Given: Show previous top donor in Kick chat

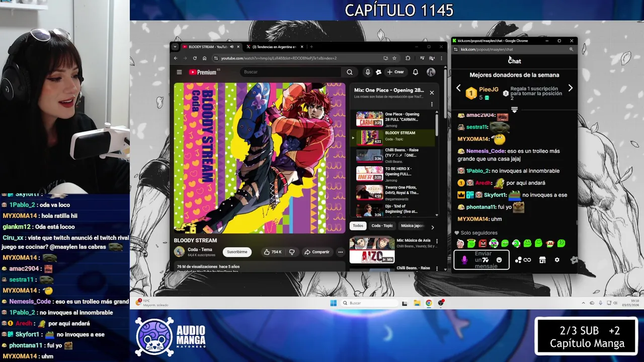Looking at the screenshot, I should point(458,88).
